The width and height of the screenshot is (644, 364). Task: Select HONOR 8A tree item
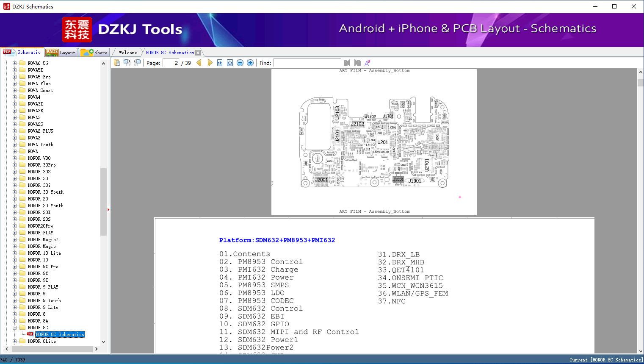click(38, 321)
